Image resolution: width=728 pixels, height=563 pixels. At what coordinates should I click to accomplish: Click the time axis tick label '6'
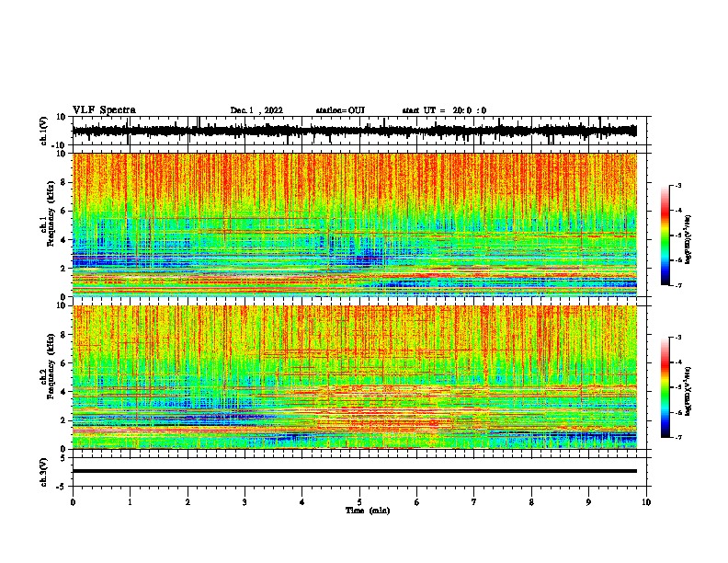[417, 502]
